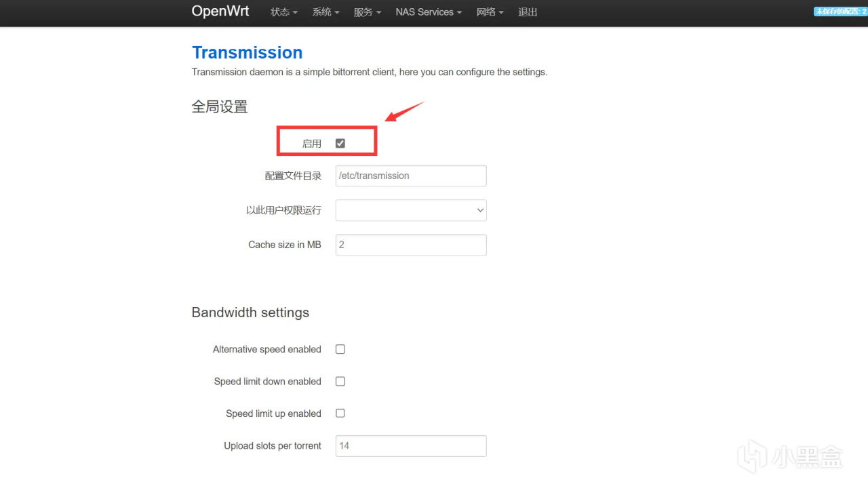The width and height of the screenshot is (868, 486).
Task: Click the Transmission daemon description text
Action: [370, 72]
